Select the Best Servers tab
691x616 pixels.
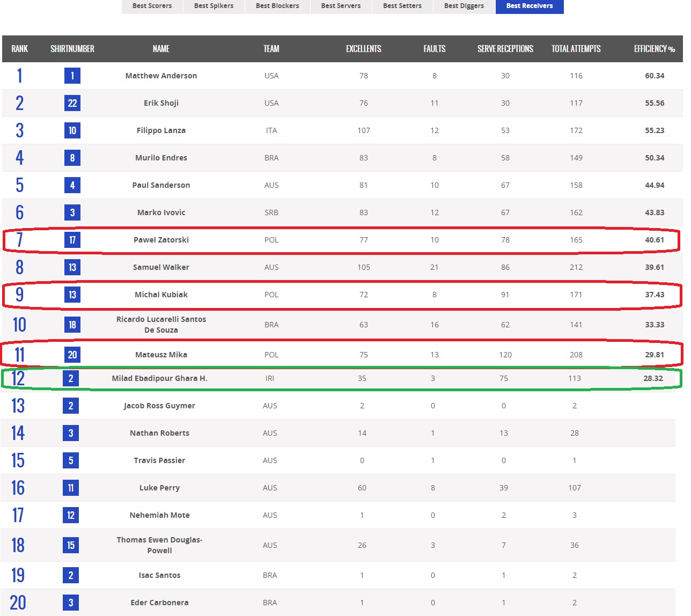(x=341, y=6)
